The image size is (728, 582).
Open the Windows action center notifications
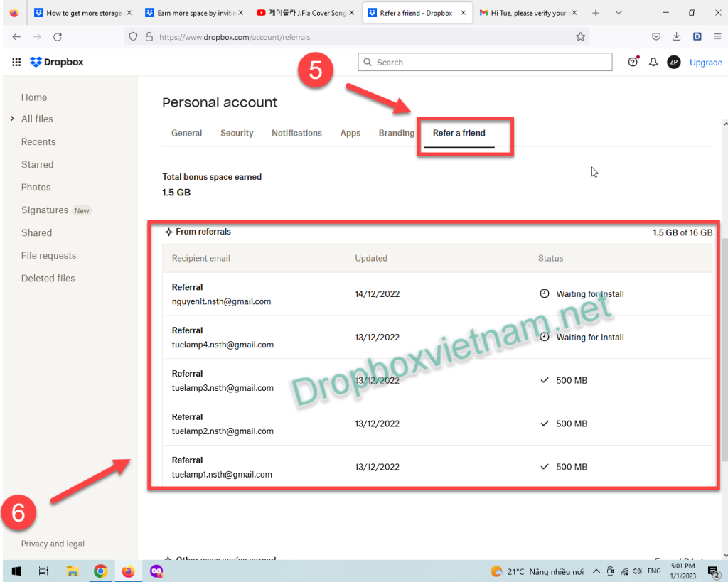pos(714,571)
